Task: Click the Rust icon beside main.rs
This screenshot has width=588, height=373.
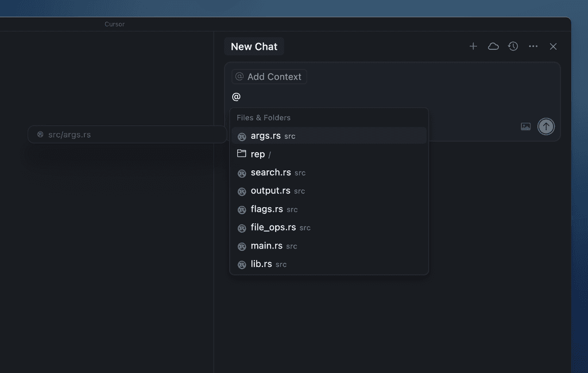Action: [x=242, y=246]
